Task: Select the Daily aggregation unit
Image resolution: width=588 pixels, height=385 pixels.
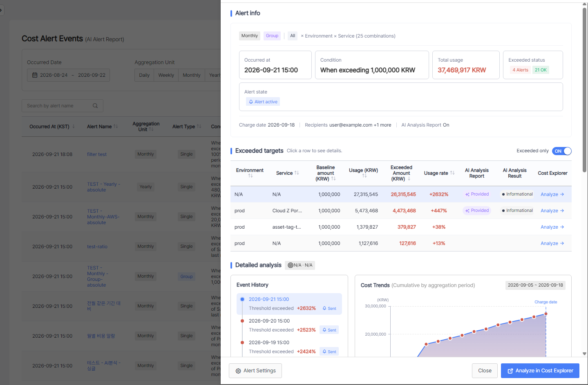Action: click(x=144, y=75)
